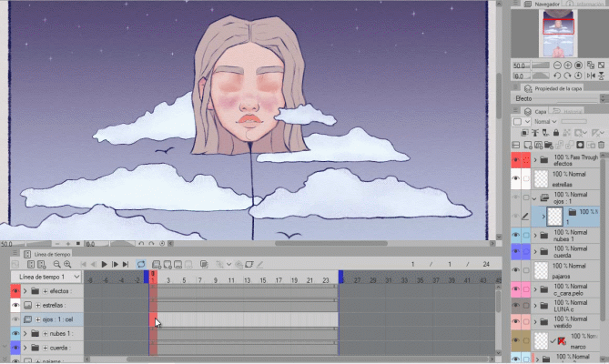Select the ojos : 1 : cel timeline track
Viewport: 609px width, 364px height.
tap(52, 319)
